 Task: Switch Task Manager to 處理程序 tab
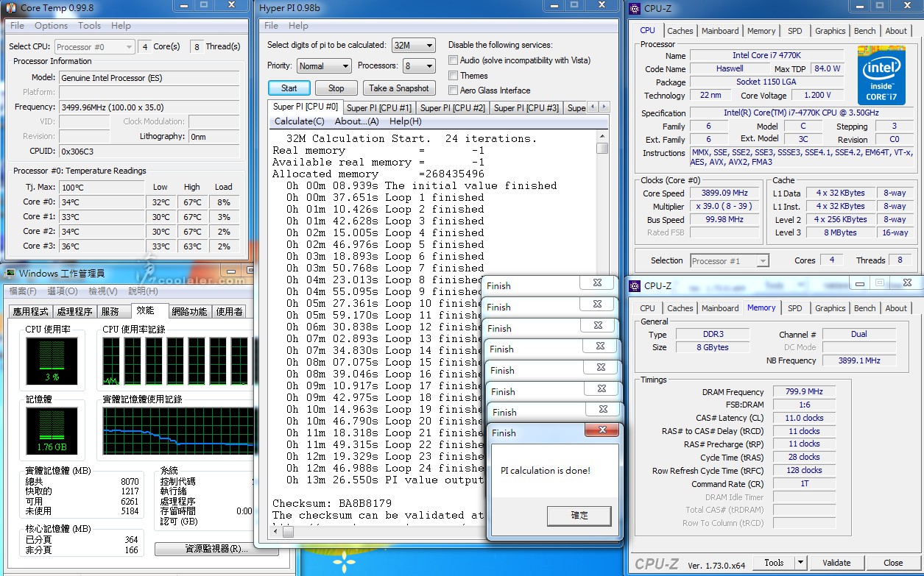pyautogui.click(x=75, y=312)
